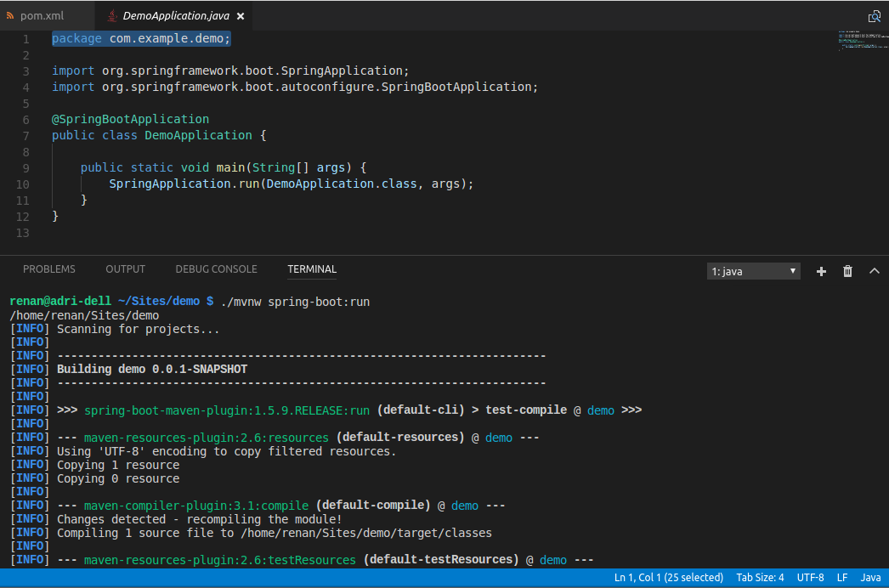Screen dimensions: 889x588
Task: Click the Ln 1, Col 1 status indicator
Action: [x=668, y=578]
